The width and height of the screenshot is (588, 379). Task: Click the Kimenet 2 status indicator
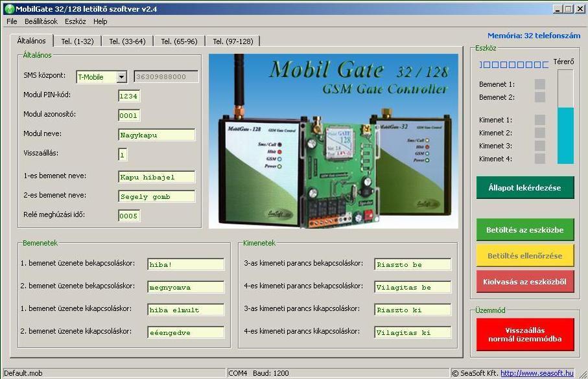pos(539,133)
